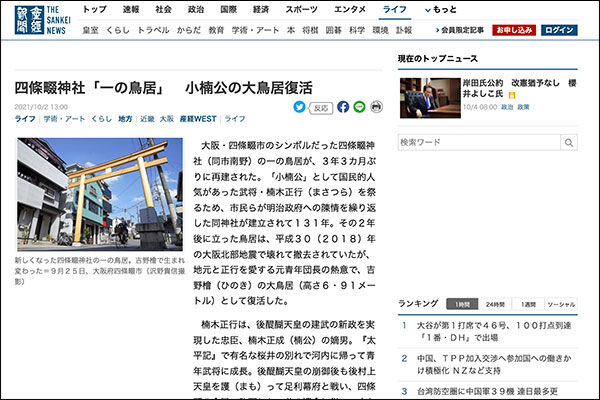Click the Sankei News logo

pos(42,20)
